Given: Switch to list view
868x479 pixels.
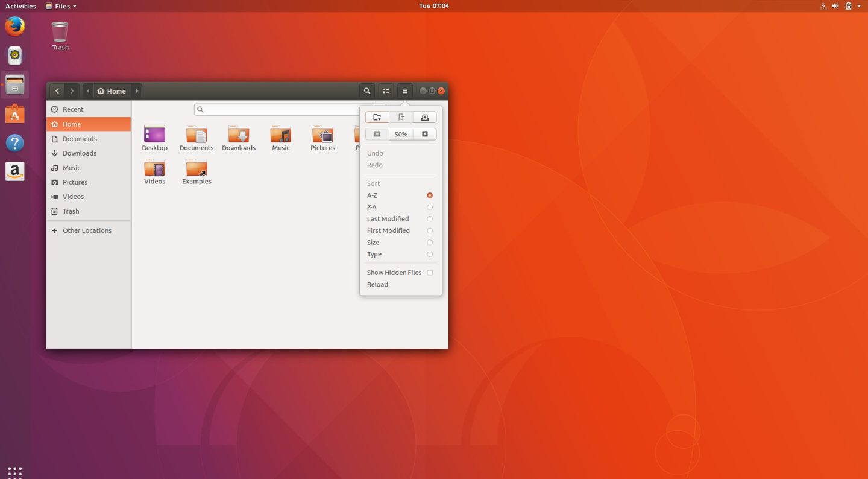Looking at the screenshot, I should tap(386, 90).
